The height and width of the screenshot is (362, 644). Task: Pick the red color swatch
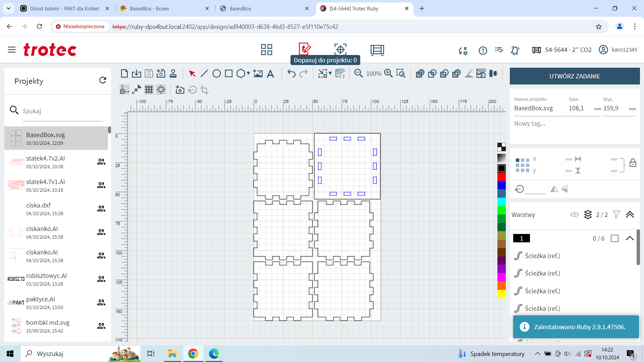(x=501, y=177)
